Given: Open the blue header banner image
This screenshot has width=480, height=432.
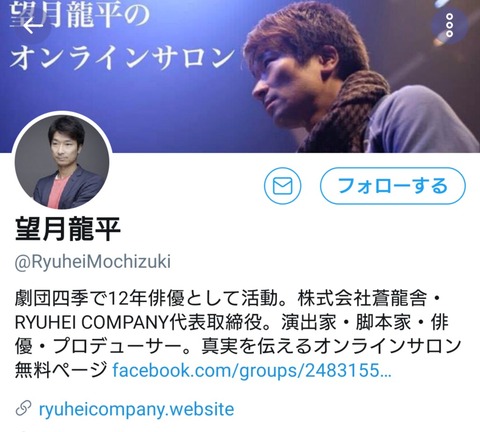Looking at the screenshot, I should (x=240, y=76).
